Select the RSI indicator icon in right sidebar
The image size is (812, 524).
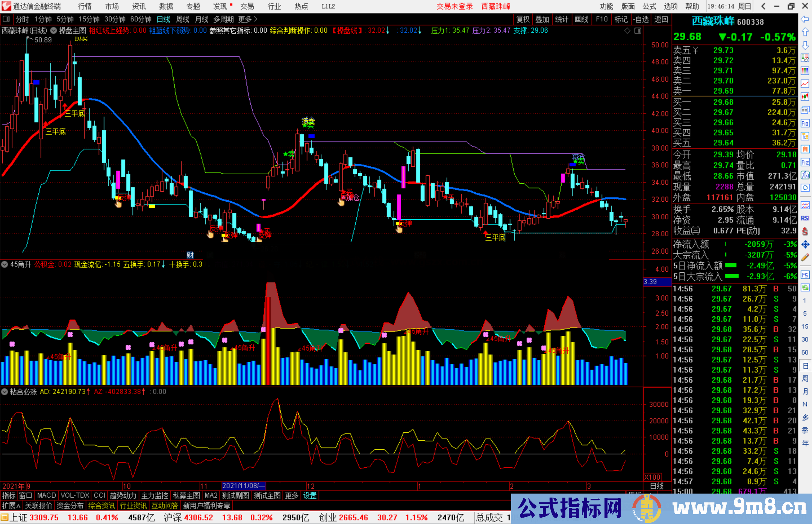pos(805,218)
